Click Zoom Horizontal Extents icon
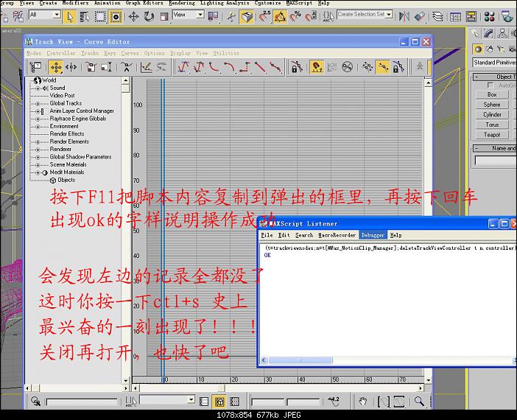Viewport: 517px width, 420px height. point(383,401)
